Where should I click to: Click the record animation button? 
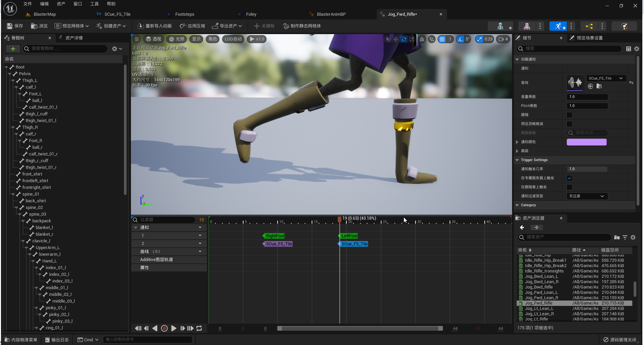(x=164, y=328)
